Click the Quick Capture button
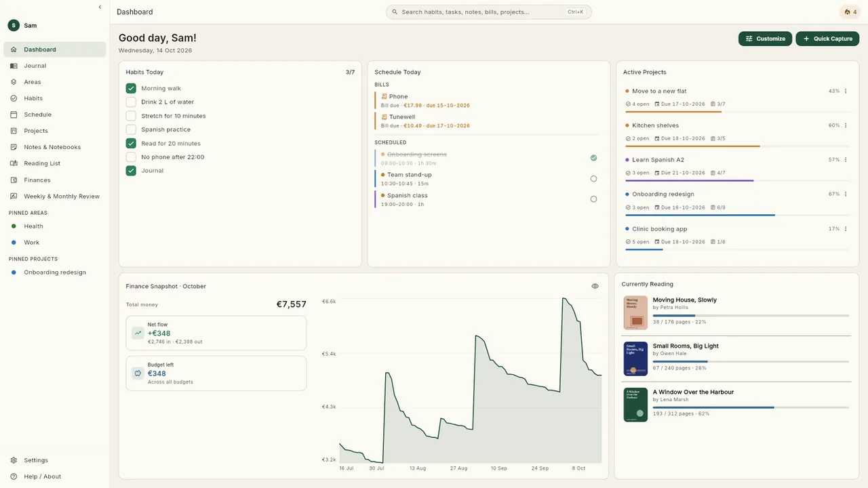The width and height of the screenshot is (868, 488). (827, 39)
